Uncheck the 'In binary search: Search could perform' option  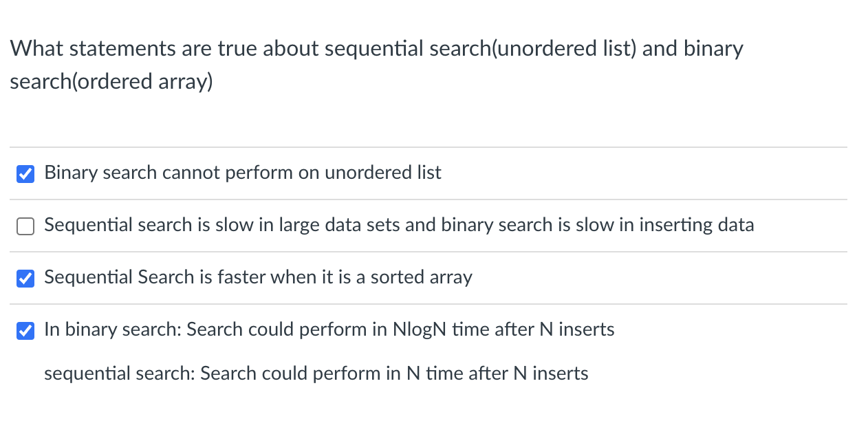pyautogui.click(x=25, y=330)
